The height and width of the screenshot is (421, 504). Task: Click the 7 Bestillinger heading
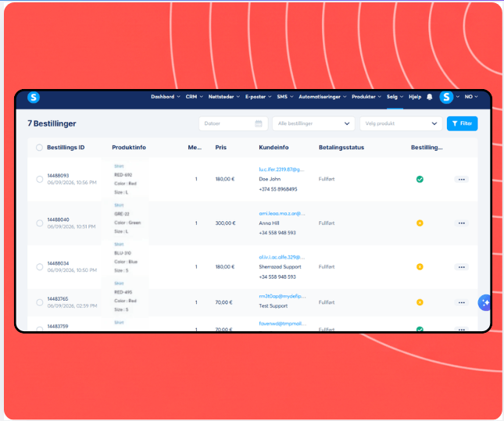52,123
